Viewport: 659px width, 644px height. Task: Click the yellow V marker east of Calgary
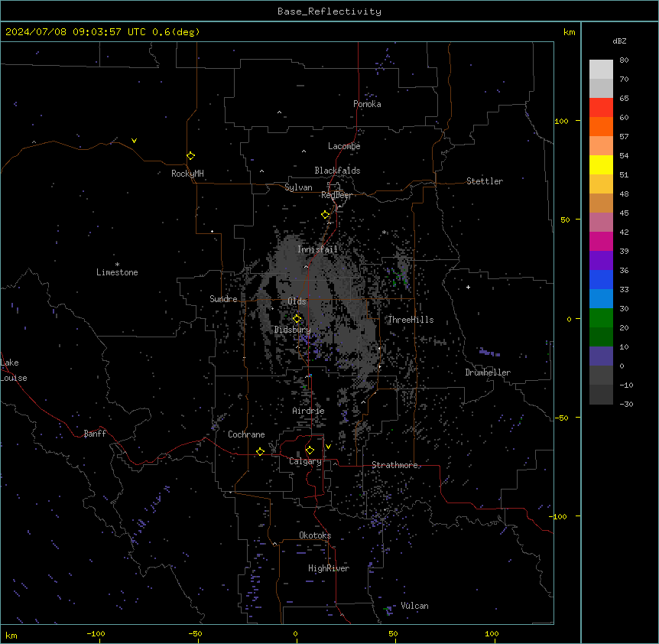[328, 447]
